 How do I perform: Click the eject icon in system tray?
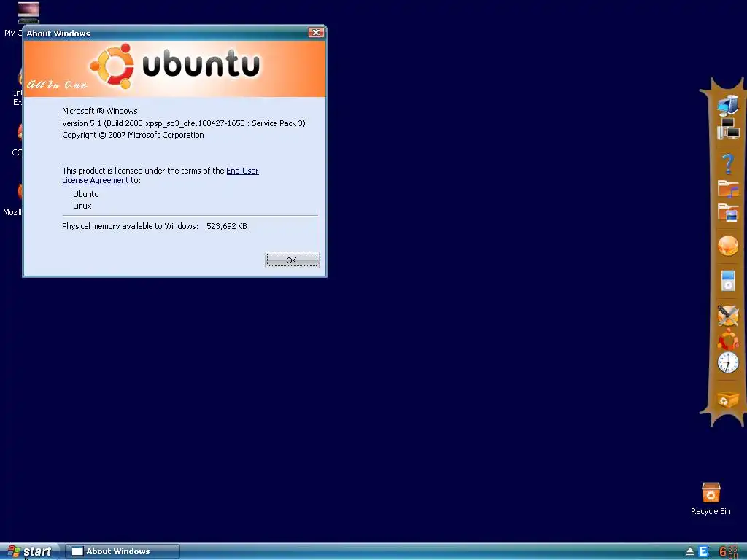click(690, 552)
